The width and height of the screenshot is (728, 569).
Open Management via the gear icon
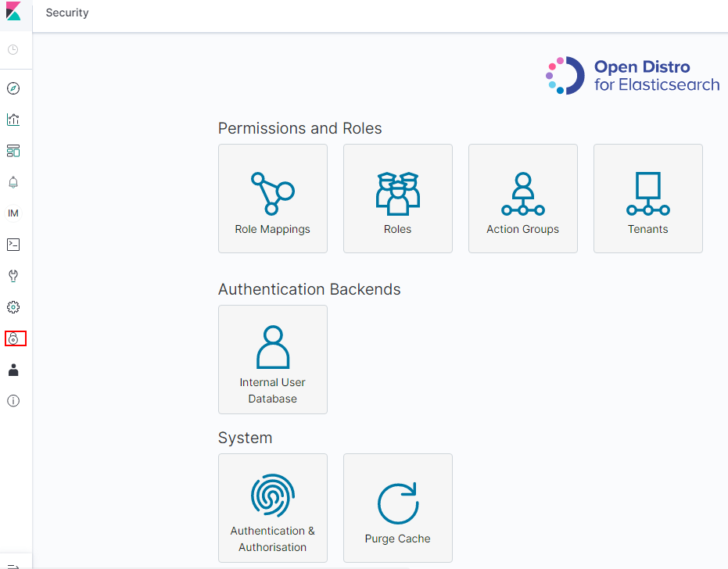tap(13, 307)
